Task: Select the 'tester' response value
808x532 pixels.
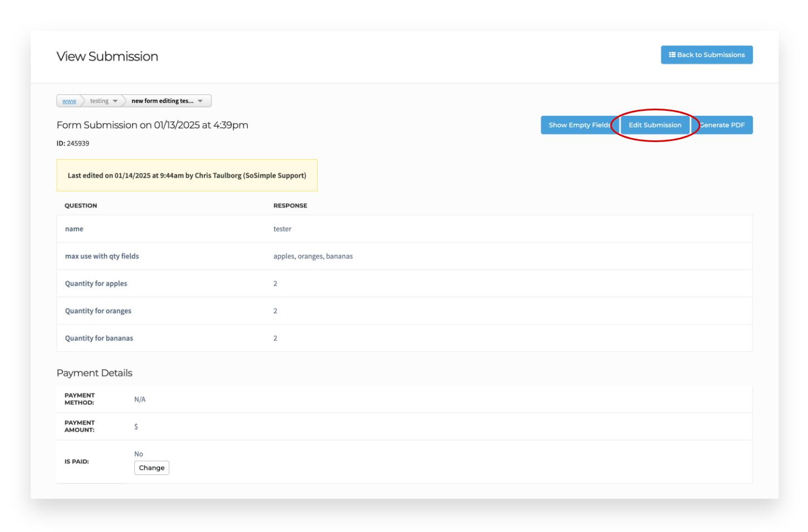Action: [x=283, y=228]
